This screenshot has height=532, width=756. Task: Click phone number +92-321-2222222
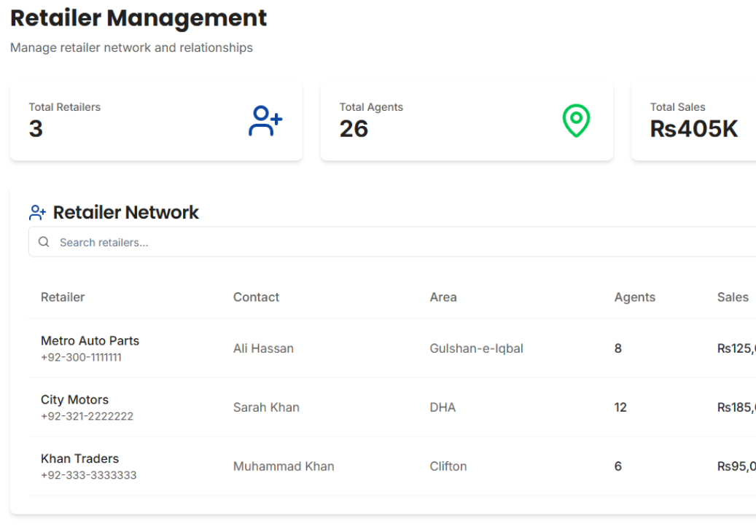click(x=87, y=417)
